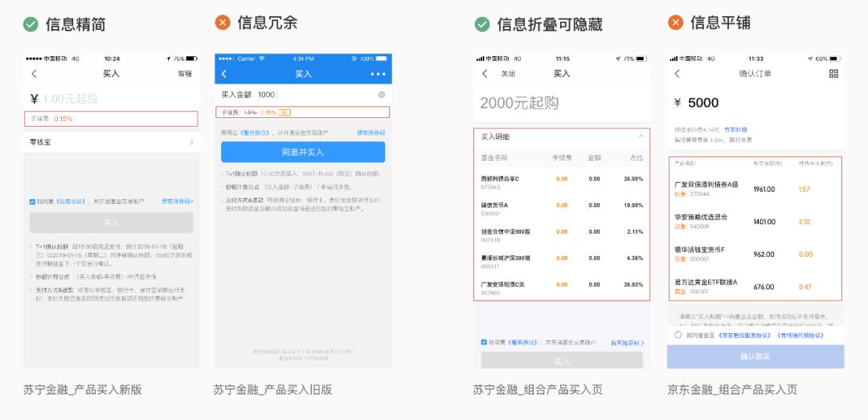
Task: Click the 1401.00 purchase amount
Action: 764,222
